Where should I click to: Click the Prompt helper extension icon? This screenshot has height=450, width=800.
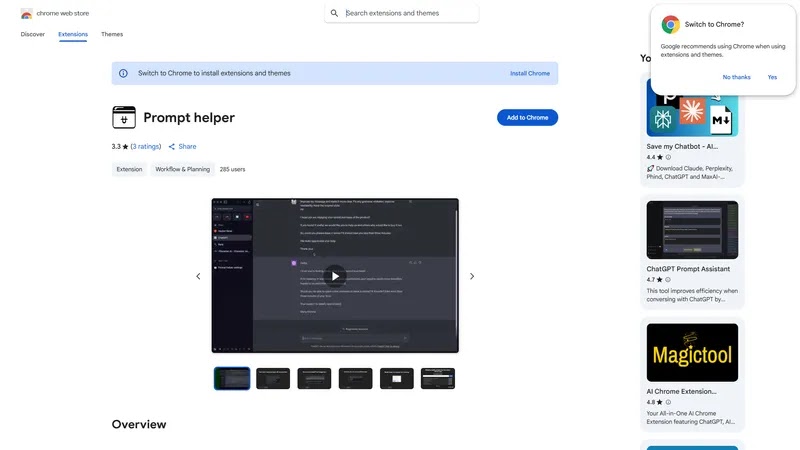click(x=124, y=117)
